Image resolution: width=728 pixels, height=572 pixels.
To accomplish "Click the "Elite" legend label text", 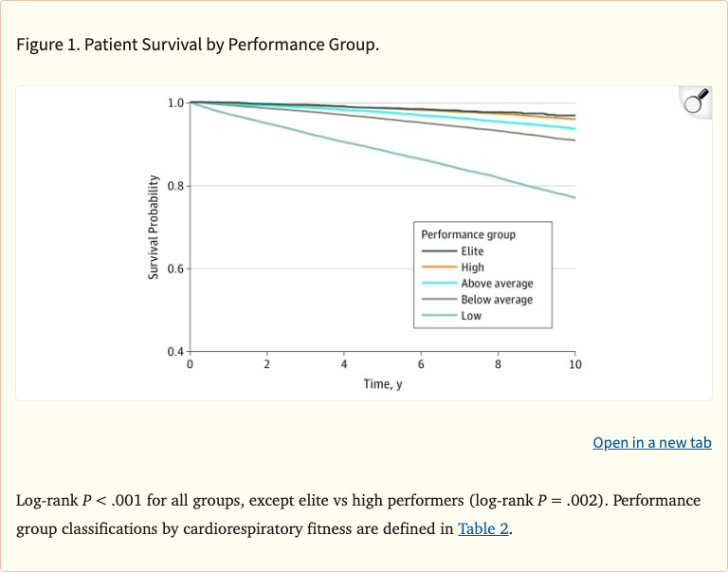I will (472, 251).
